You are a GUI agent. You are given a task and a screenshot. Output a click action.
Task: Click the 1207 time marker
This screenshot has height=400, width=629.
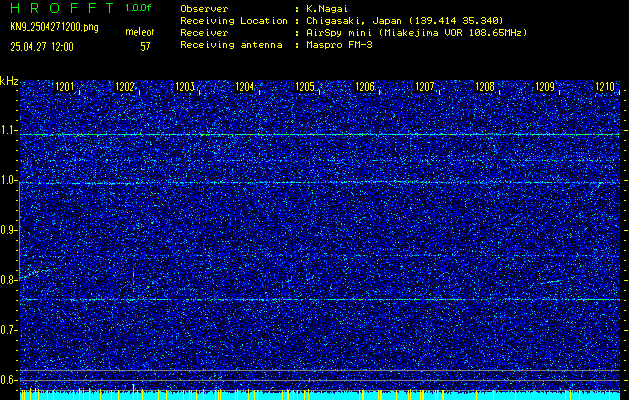coord(425,87)
